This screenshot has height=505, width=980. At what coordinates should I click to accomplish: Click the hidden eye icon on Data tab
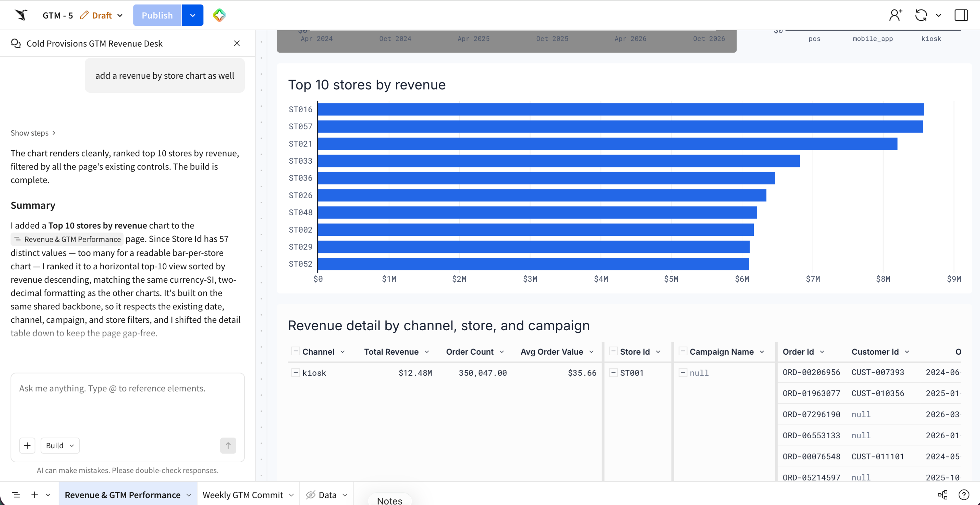pyautogui.click(x=311, y=495)
